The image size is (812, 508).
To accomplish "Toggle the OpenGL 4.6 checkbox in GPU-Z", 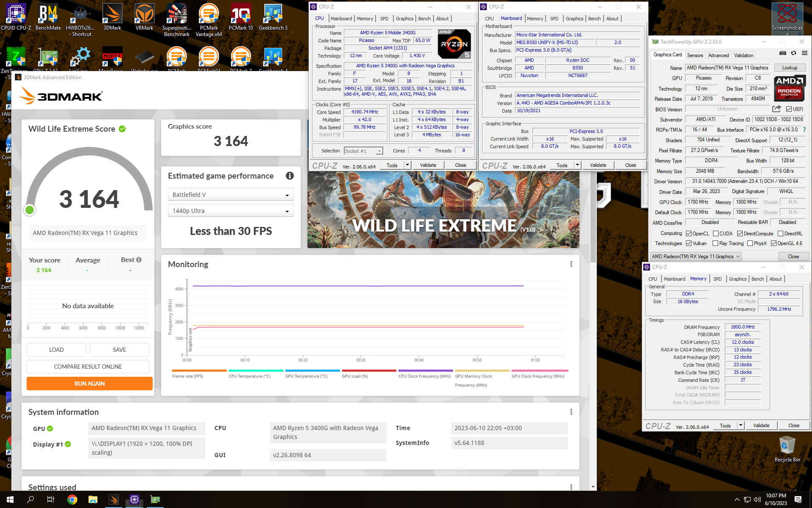I will pyautogui.click(x=774, y=243).
